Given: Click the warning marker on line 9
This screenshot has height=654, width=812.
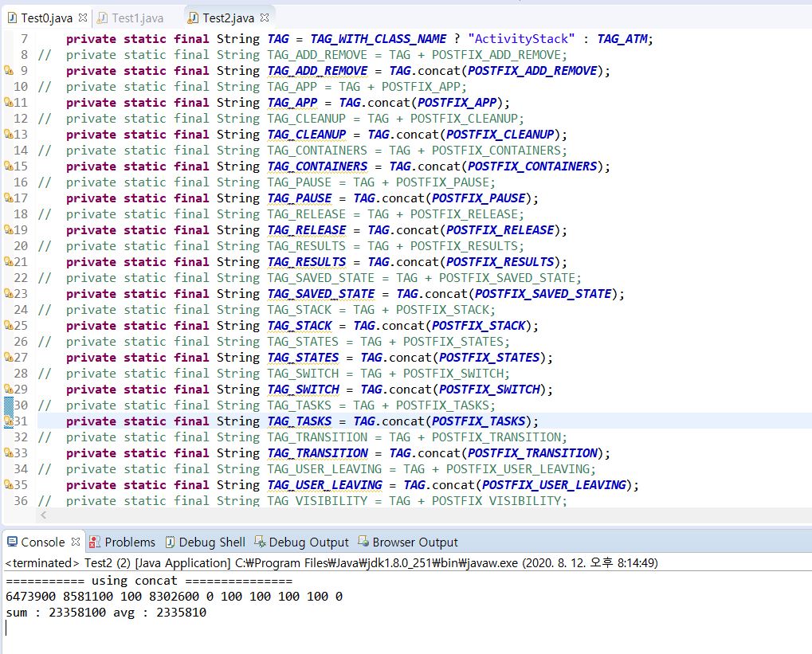Looking at the screenshot, I should pyautogui.click(x=8, y=70).
